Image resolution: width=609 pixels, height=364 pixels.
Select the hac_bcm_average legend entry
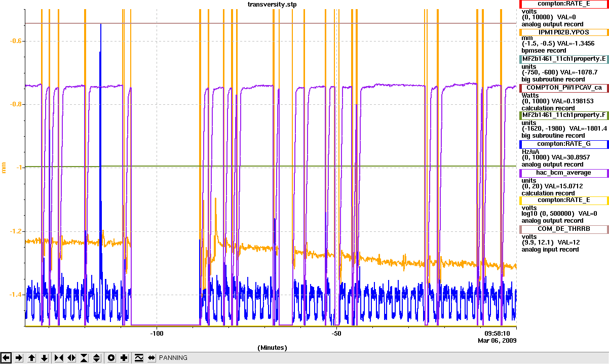click(x=564, y=173)
